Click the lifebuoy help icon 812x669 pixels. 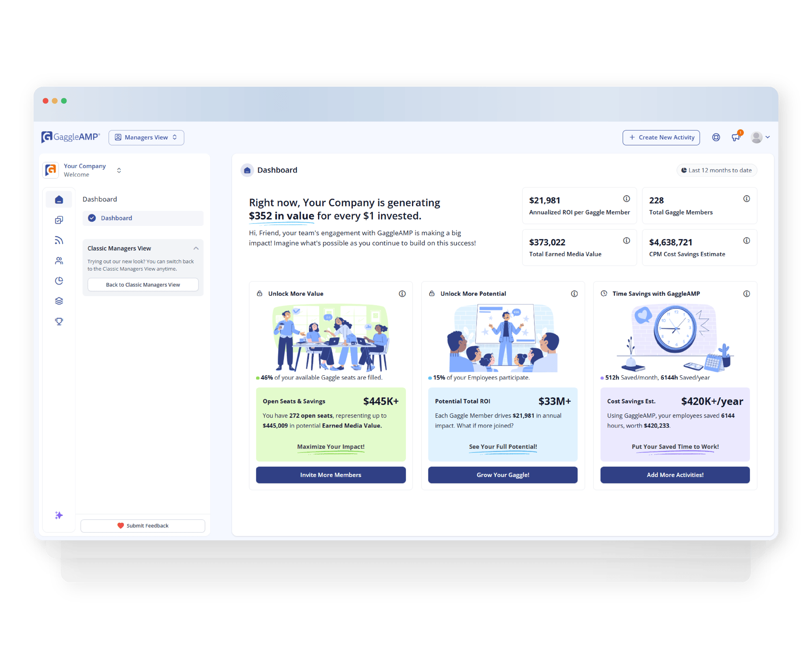[x=716, y=137]
